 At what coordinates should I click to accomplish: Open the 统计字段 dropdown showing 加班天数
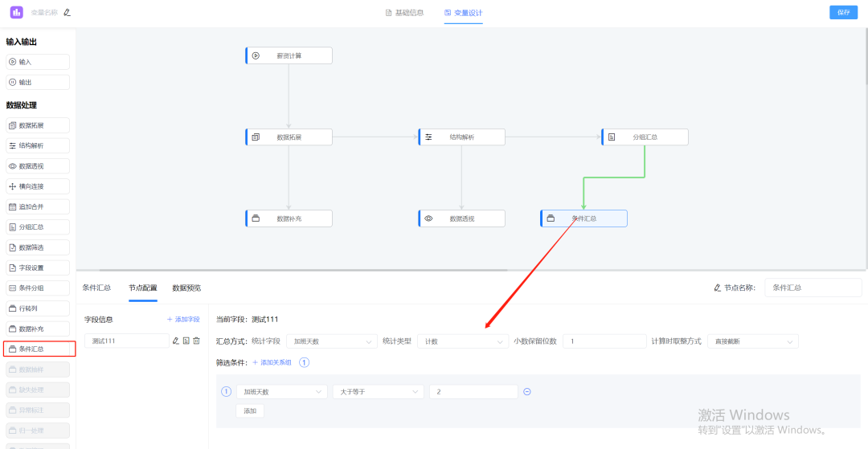click(x=332, y=341)
